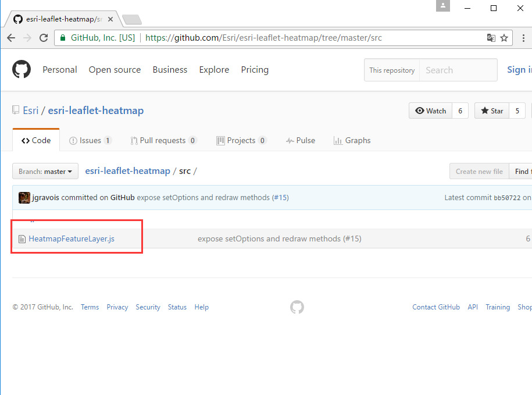
Task: Click the green secure padlock icon
Action: coord(63,38)
